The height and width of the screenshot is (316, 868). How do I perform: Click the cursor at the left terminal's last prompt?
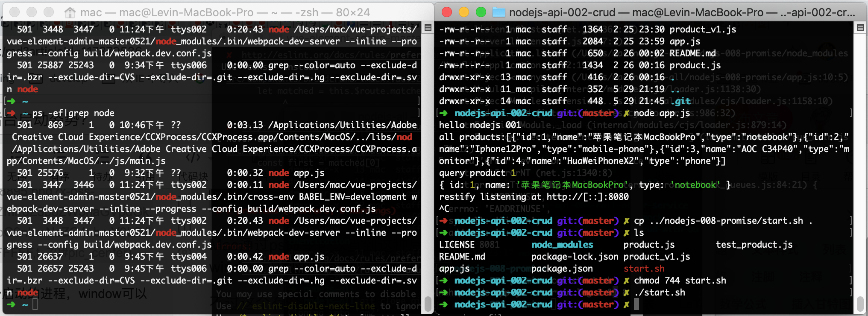35,304
